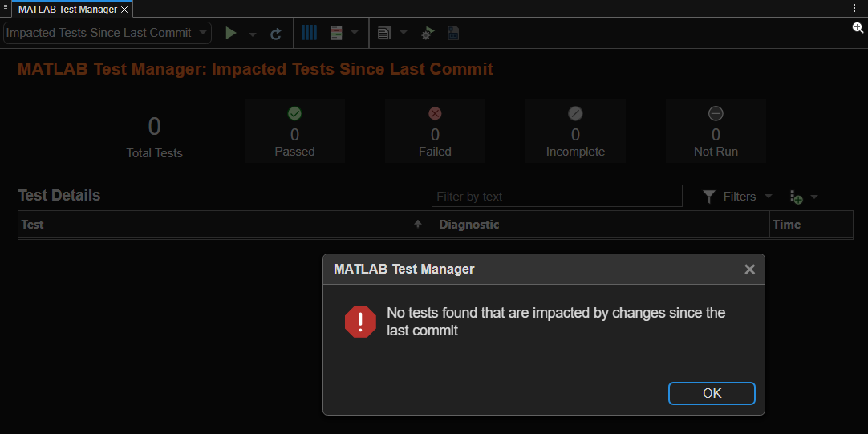Select the MATLAB Test Manager tab
The width and height of the screenshot is (868, 434).
68,9
